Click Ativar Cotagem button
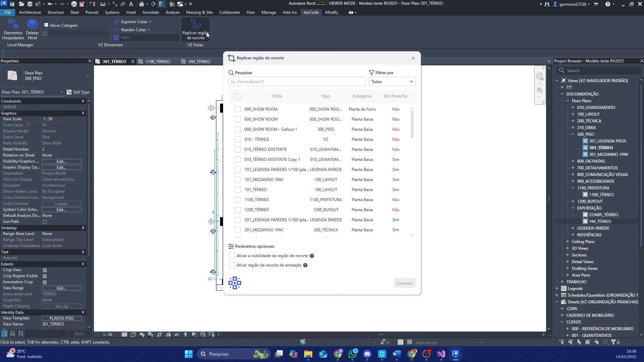The height and width of the screenshot is (362, 644). pos(61,25)
